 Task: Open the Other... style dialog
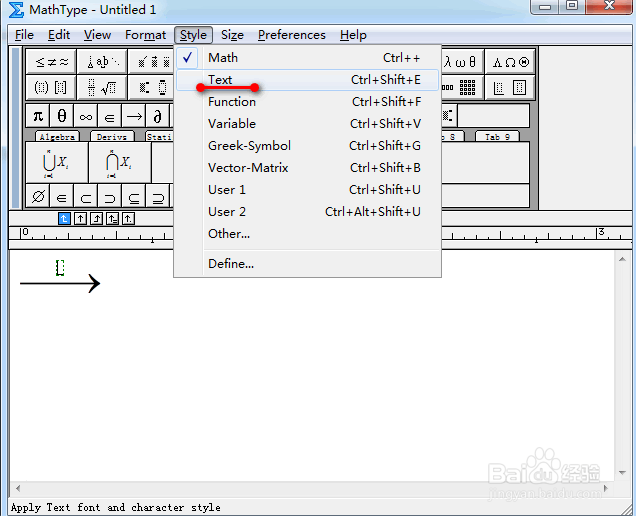[x=307, y=234]
